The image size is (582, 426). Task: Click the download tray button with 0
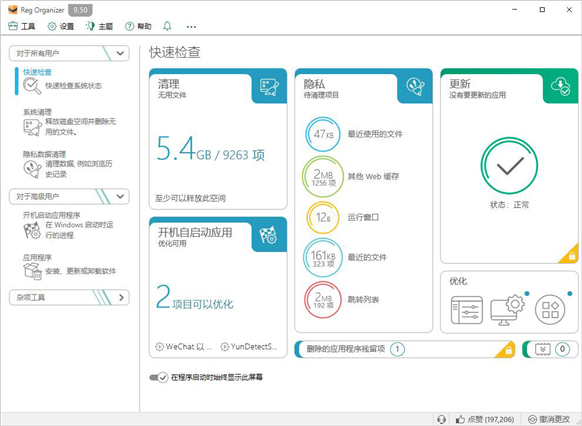(550, 349)
